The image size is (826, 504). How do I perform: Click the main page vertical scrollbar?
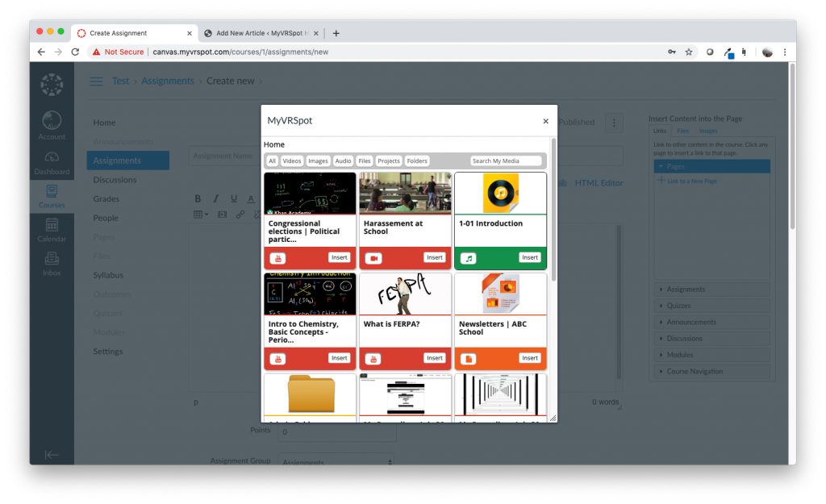[792, 146]
